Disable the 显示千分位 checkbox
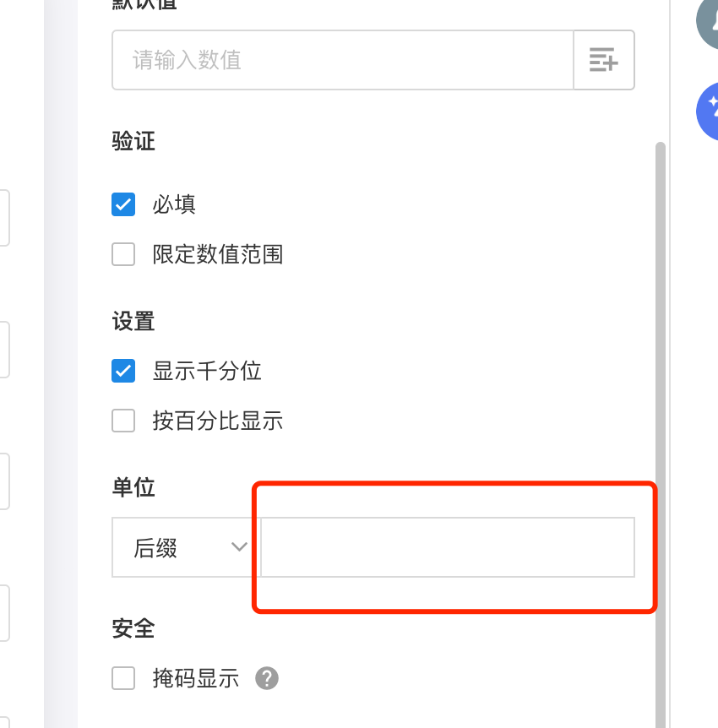 tap(123, 371)
